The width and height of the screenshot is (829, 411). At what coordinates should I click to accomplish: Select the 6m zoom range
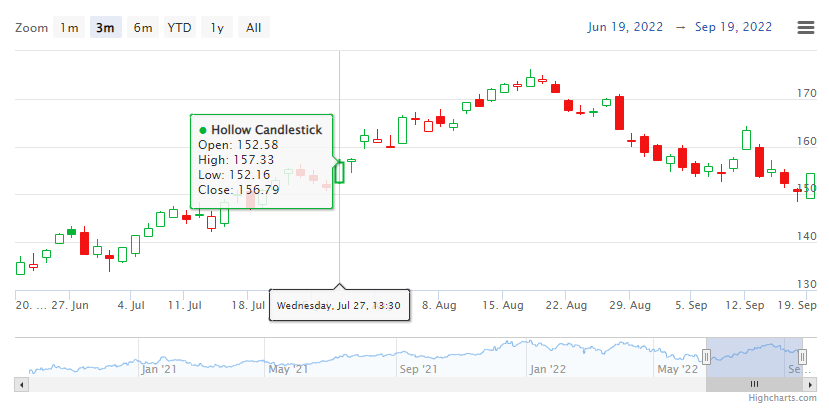pos(142,27)
